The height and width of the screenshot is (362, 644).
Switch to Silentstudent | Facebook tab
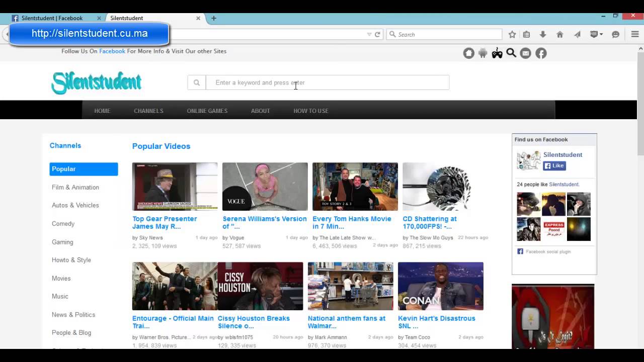(x=52, y=18)
